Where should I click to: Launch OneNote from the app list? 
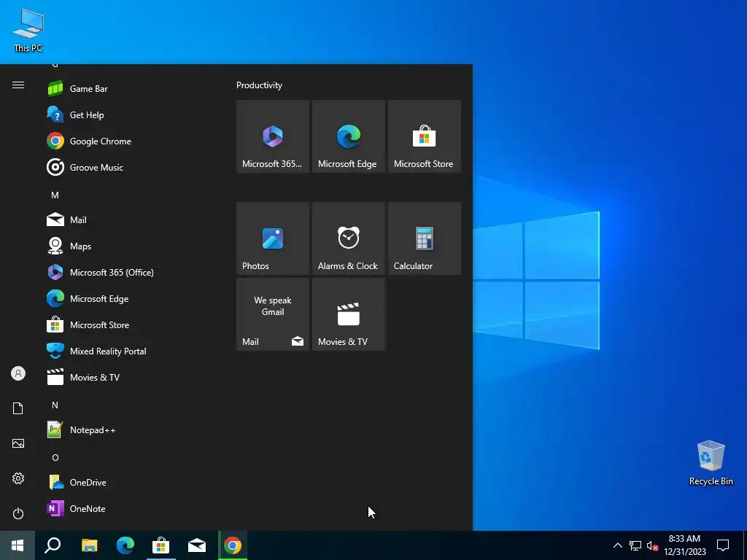coord(128,508)
